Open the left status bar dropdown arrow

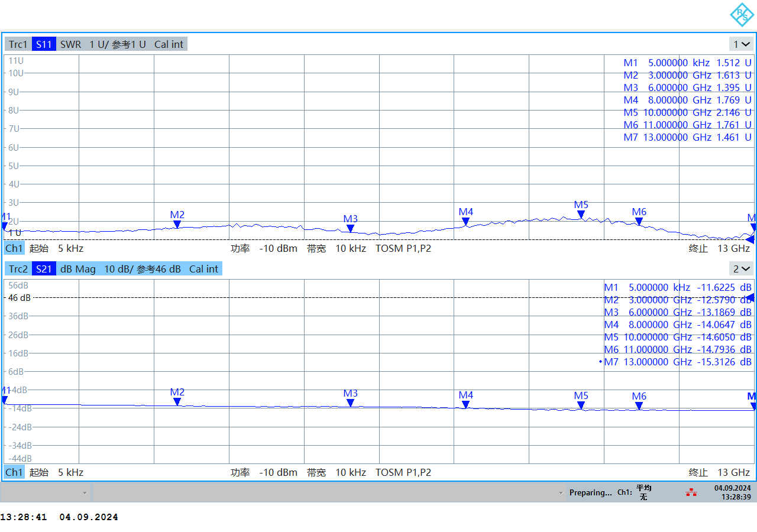(85, 492)
